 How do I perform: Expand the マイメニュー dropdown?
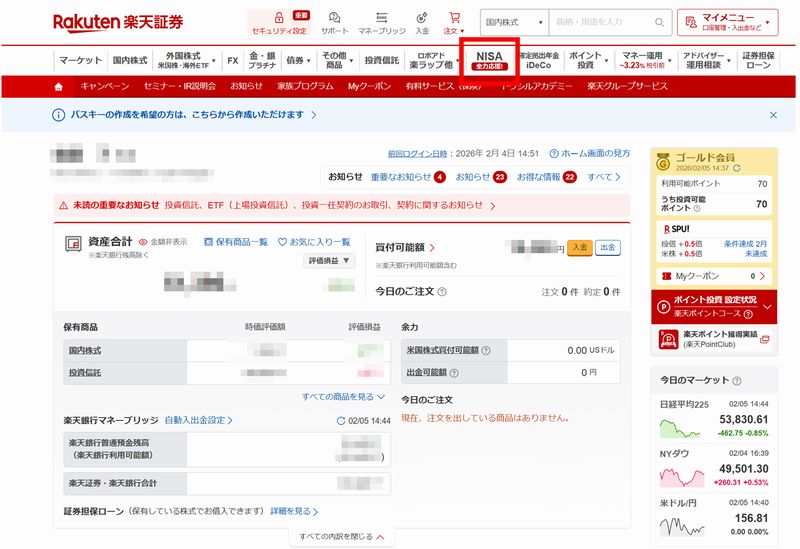728,22
